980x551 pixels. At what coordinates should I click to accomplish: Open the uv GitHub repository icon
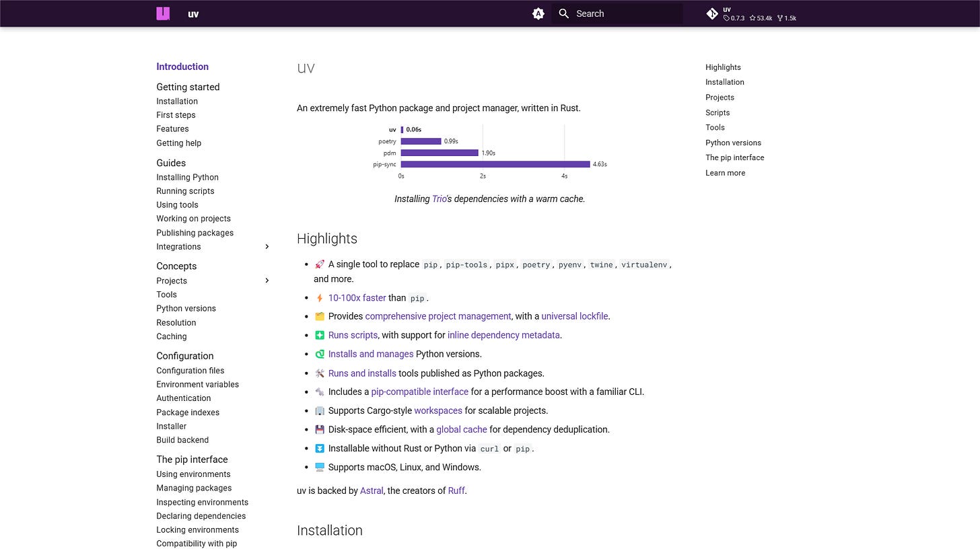(x=712, y=13)
